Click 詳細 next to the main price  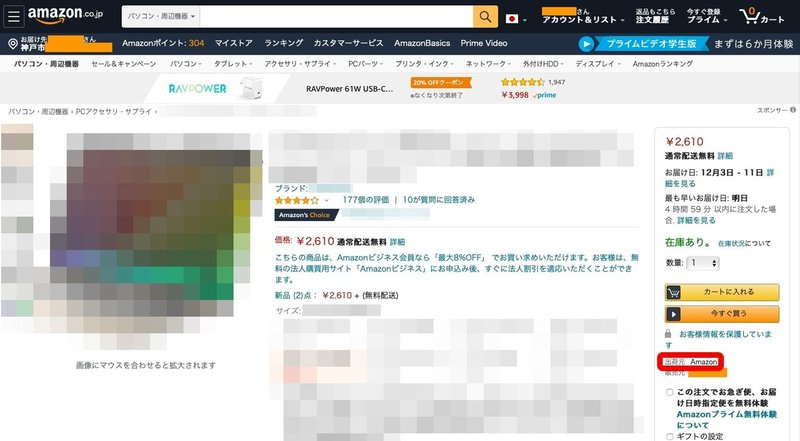397,242
